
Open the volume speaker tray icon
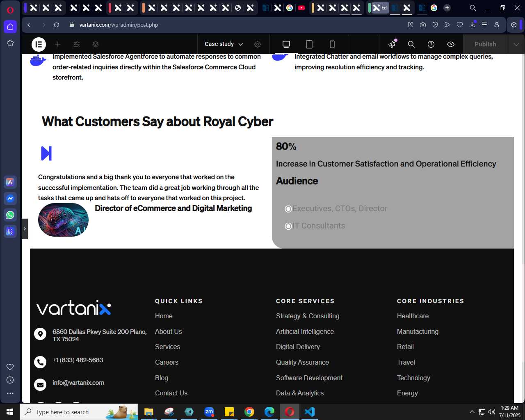click(492, 412)
